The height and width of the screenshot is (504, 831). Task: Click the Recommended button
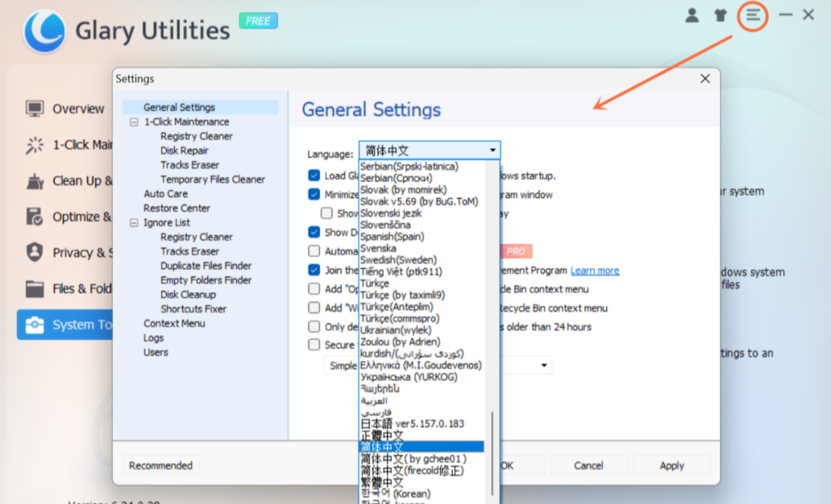[x=161, y=466]
